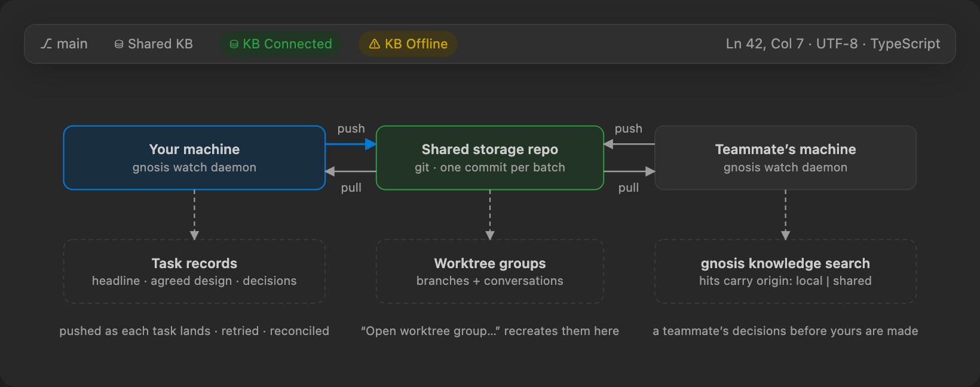Click the Task records dashed box
This screenshot has height=387, width=980.
pos(194,272)
